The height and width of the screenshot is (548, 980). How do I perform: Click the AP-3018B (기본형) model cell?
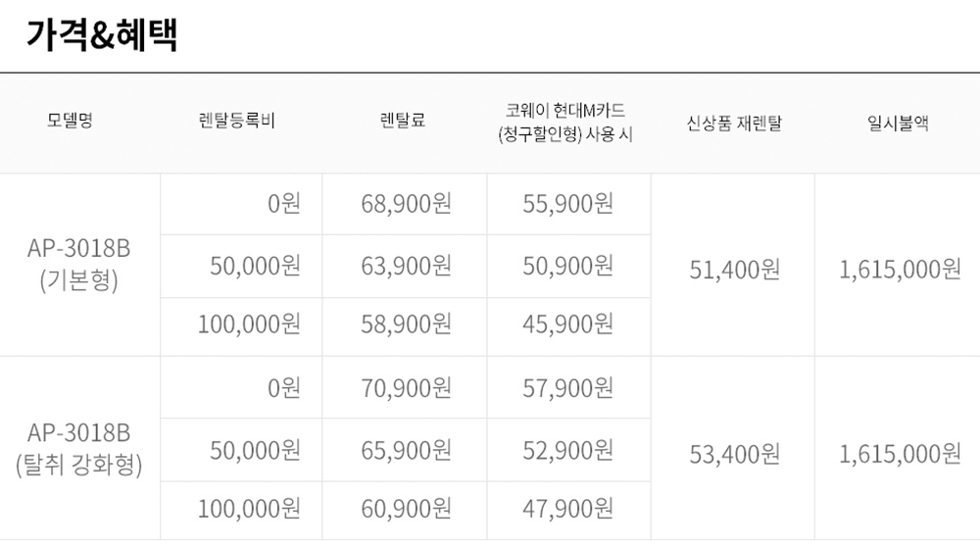click(x=79, y=265)
